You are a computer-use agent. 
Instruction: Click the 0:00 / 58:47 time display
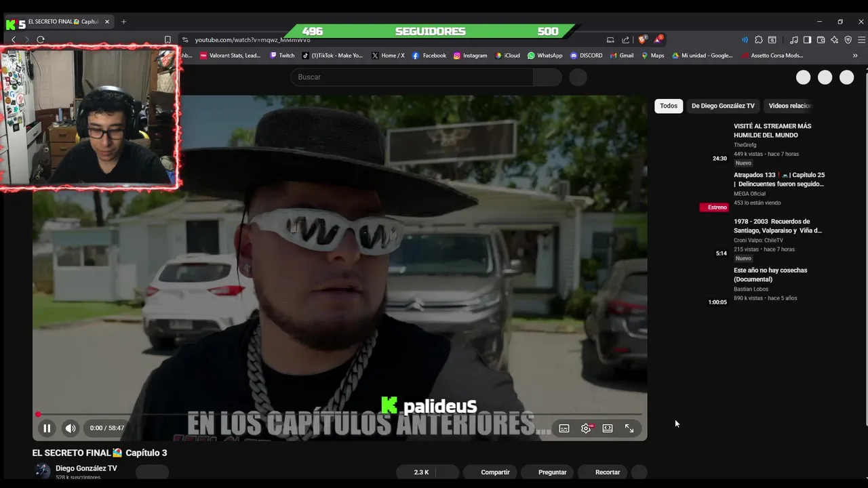coord(107,428)
